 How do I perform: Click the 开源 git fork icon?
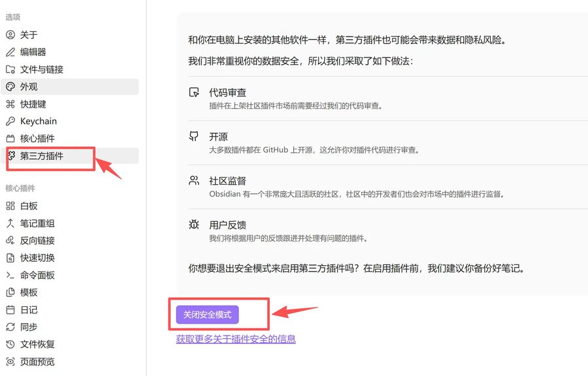(x=193, y=136)
